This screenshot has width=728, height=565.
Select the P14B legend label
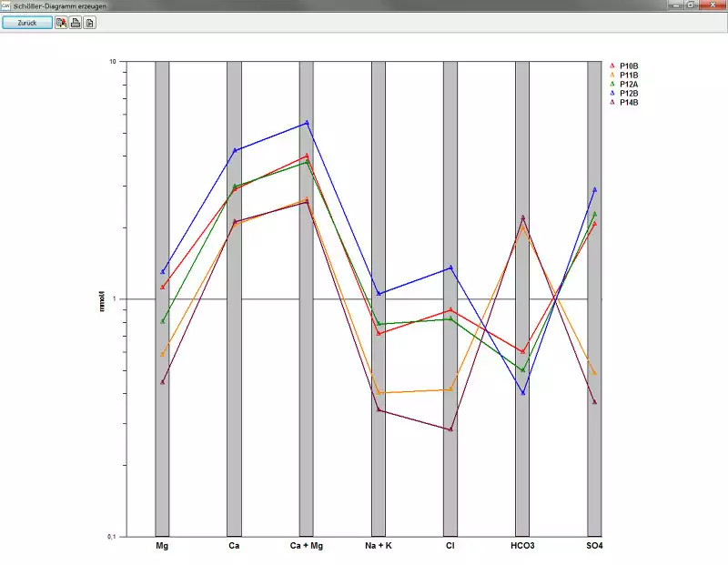click(x=629, y=103)
